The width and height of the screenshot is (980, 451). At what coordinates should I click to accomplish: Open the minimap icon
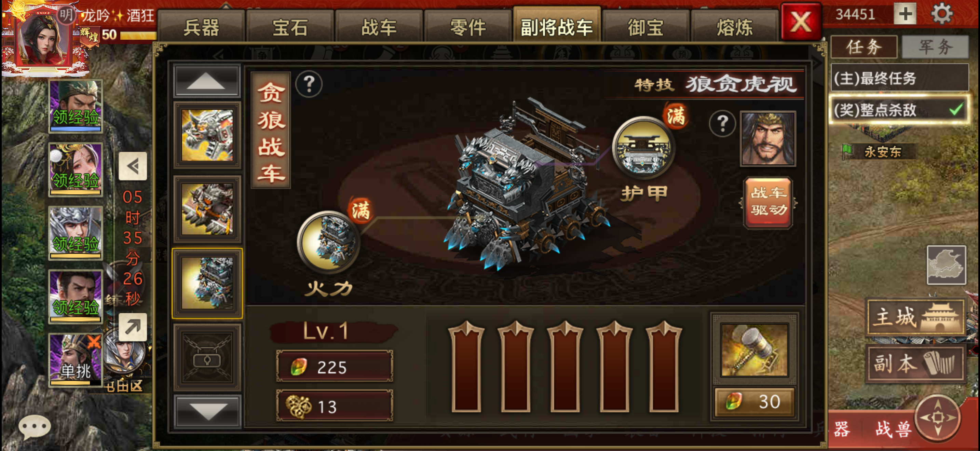pyautogui.click(x=946, y=265)
